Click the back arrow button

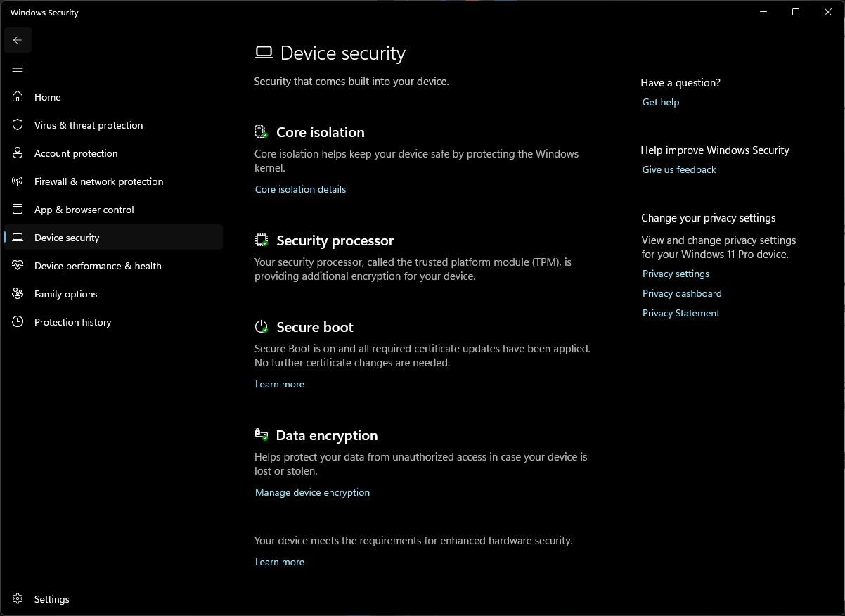(x=18, y=40)
